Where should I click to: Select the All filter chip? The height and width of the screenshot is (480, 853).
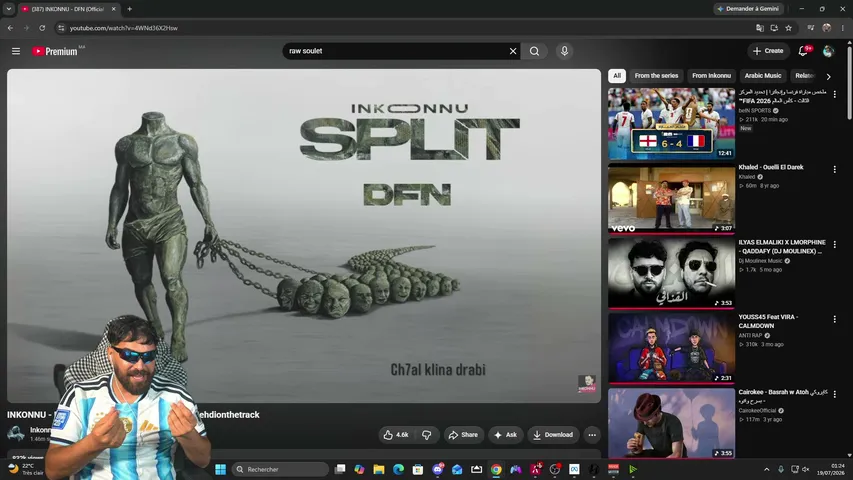click(x=617, y=76)
